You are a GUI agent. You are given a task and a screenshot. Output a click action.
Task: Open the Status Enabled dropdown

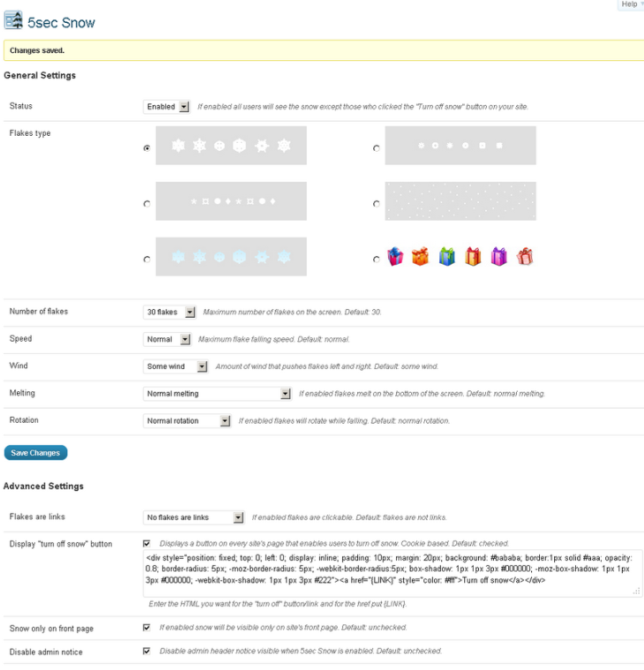tap(166, 107)
